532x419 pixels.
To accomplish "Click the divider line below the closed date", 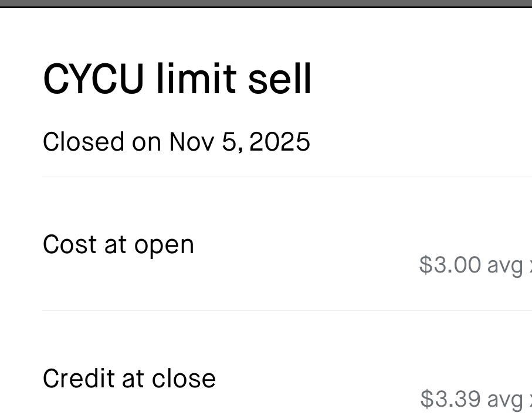I will (x=287, y=176).
